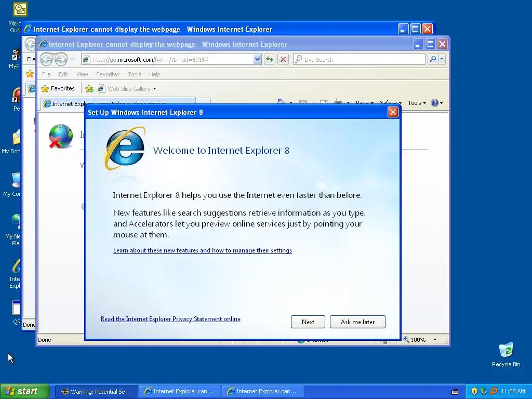Image resolution: width=532 pixels, height=399 pixels.
Task: Click the blue Help question mark icon
Action: click(x=434, y=103)
